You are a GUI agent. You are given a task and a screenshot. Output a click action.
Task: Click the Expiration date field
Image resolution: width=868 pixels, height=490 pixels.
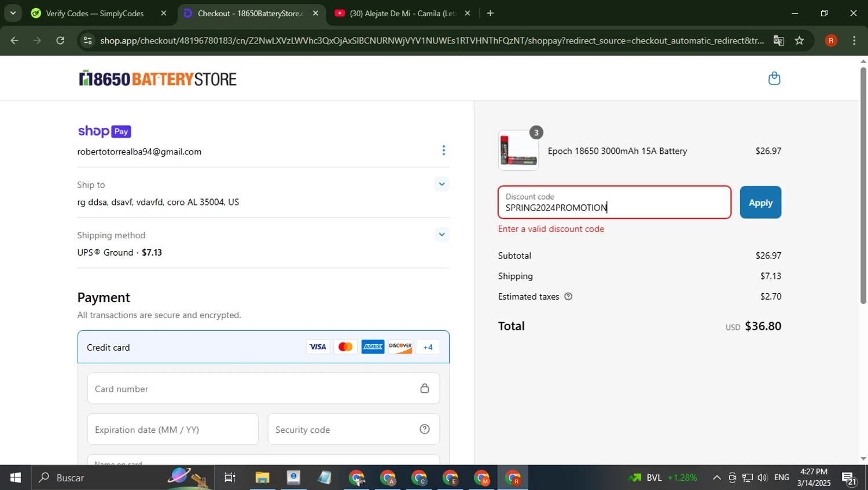tap(173, 429)
